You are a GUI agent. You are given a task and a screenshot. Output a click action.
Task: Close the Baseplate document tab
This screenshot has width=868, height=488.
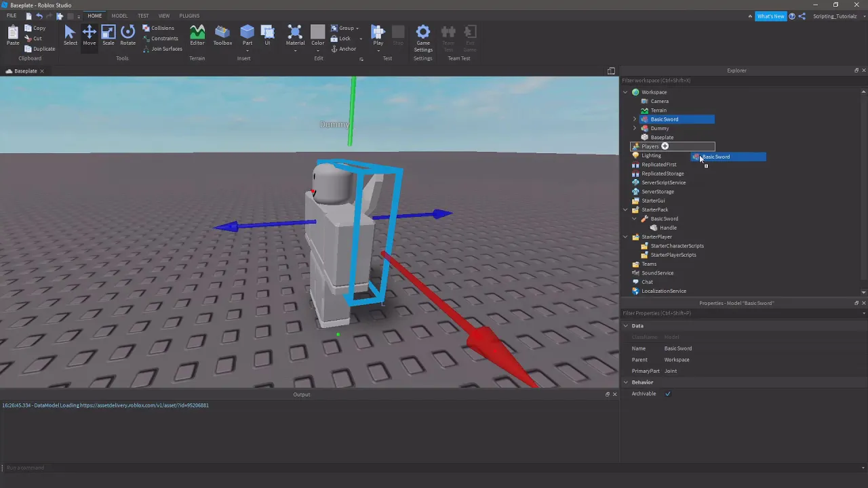[42, 71]
